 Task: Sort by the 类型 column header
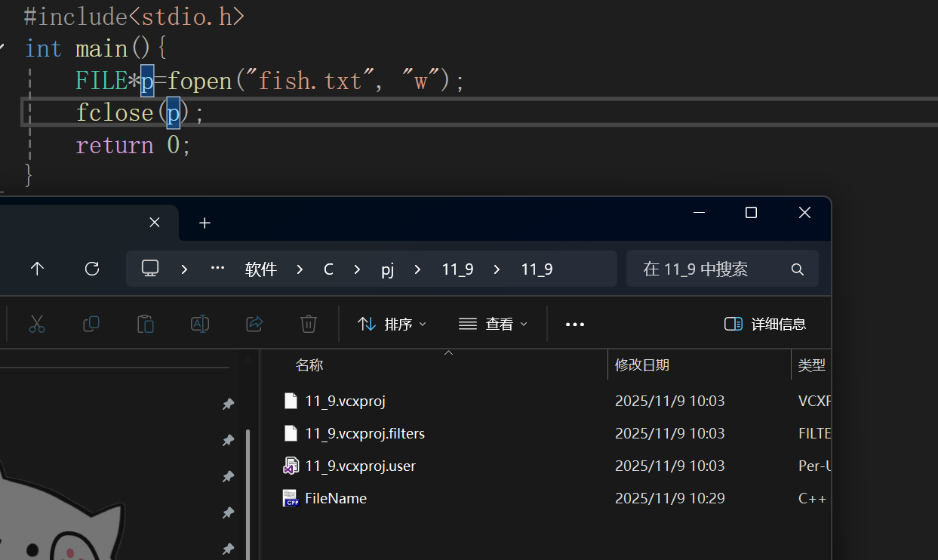[x=811, y=365]
